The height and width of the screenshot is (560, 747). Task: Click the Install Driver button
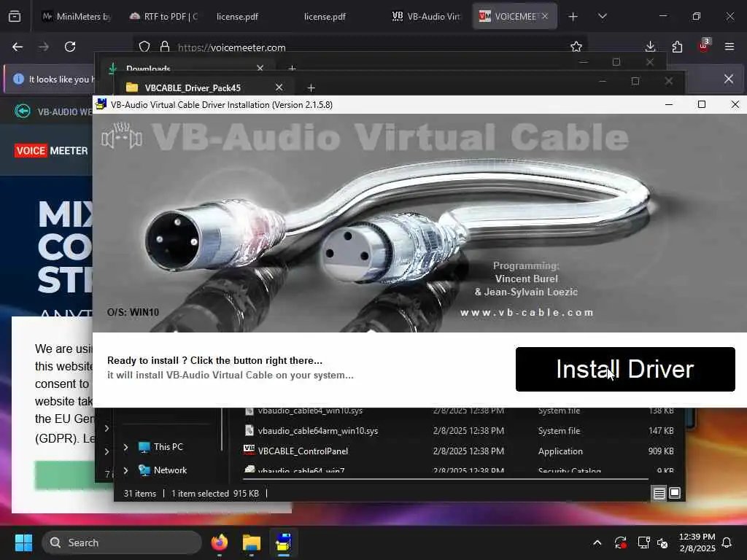pos(625,369)
